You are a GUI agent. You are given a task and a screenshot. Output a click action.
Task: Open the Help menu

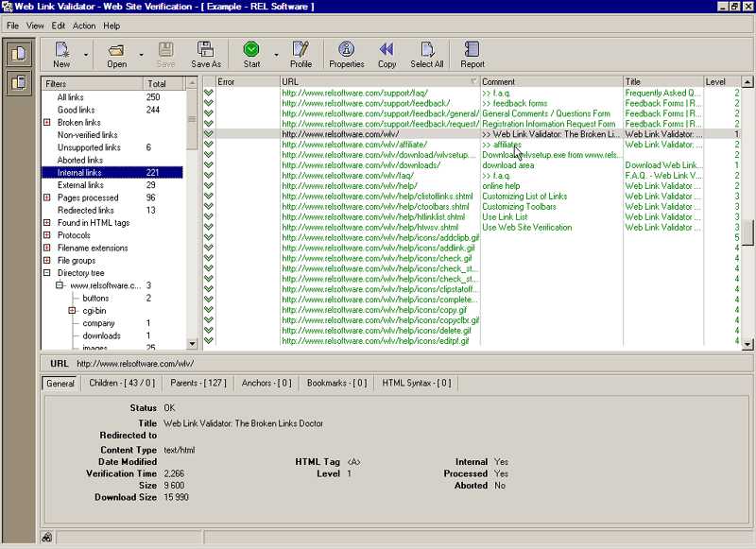click(x=112, y=26)
